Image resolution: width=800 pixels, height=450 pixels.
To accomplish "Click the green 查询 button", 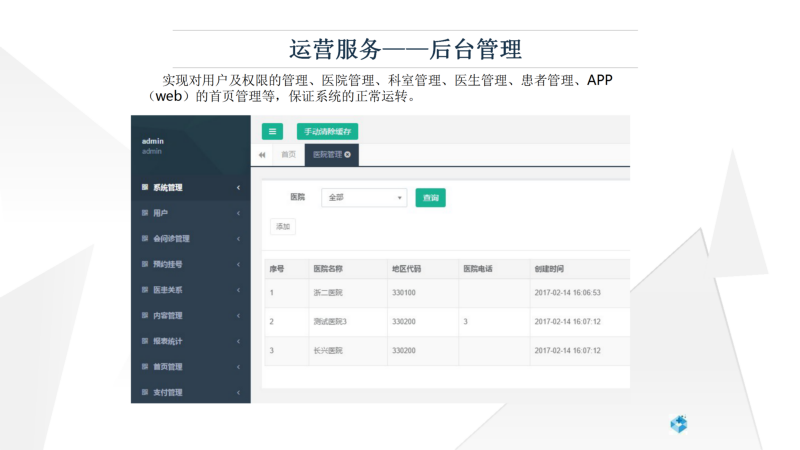I will 431,197.
